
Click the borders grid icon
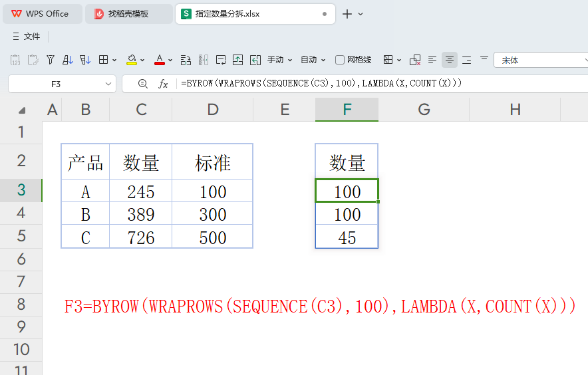click(104, 60)
